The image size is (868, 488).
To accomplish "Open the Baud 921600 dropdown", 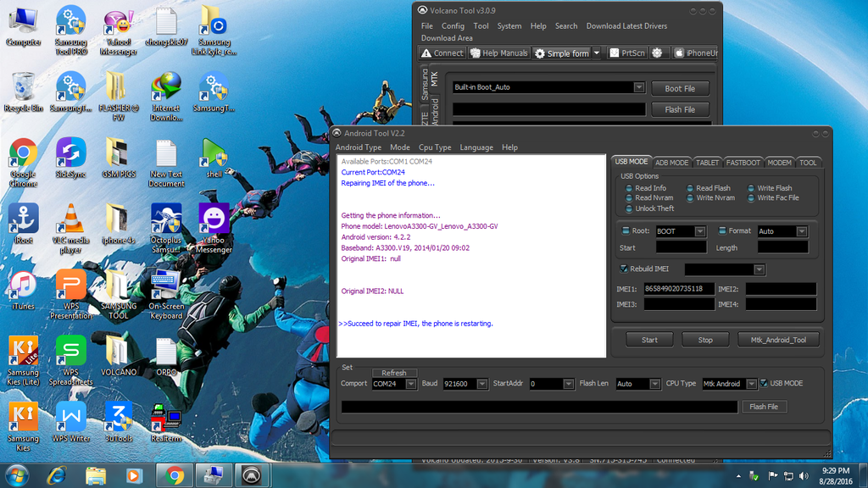I will pos(482,384).
